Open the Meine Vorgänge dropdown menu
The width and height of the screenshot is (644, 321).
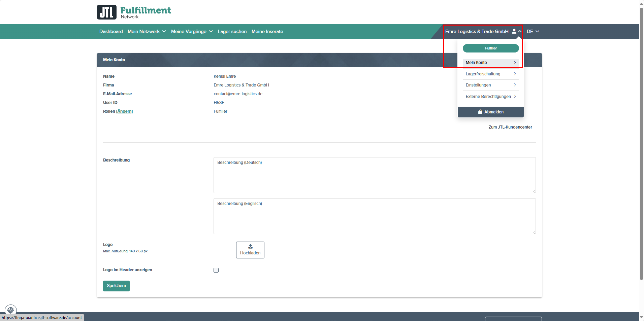click(192, 32)
